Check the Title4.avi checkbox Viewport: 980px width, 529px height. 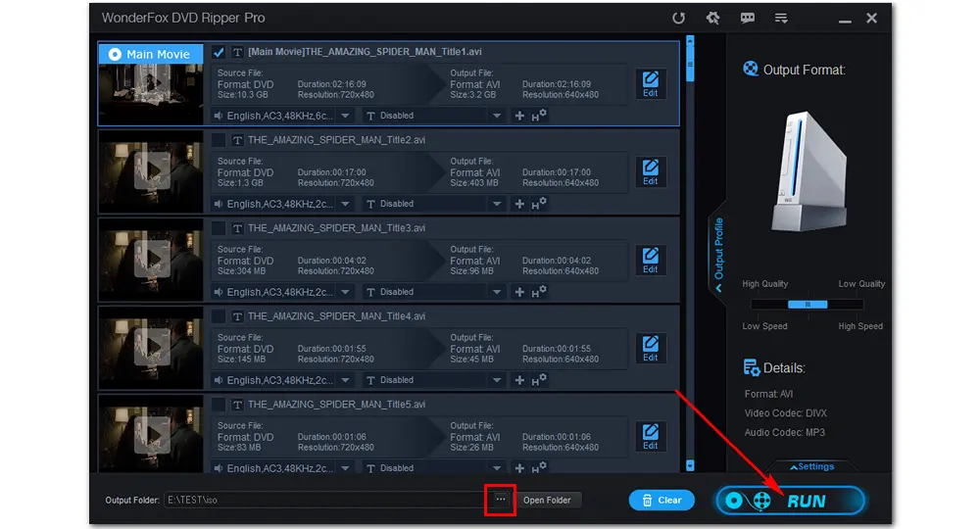pos(219,316)
